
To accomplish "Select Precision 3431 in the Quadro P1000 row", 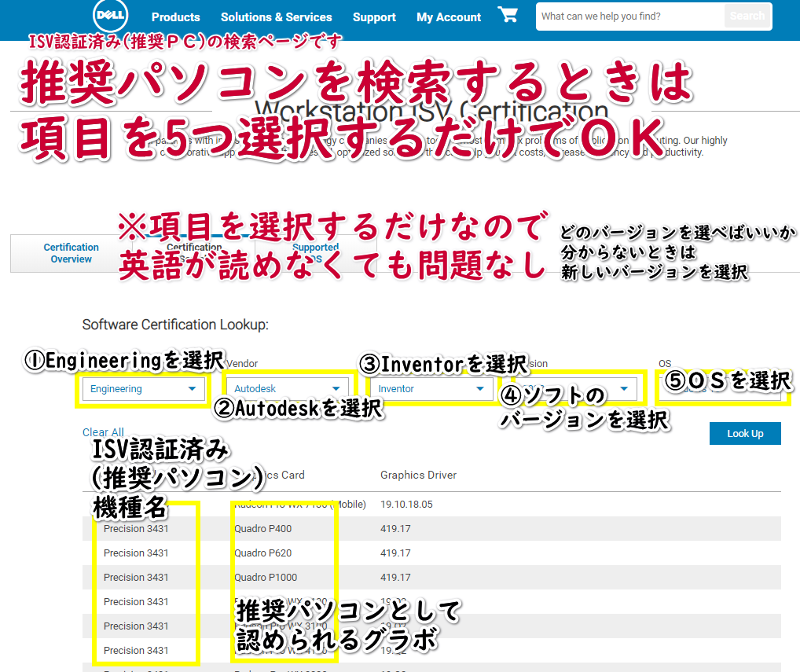I will pyautogui.click(x=136, y=577).
